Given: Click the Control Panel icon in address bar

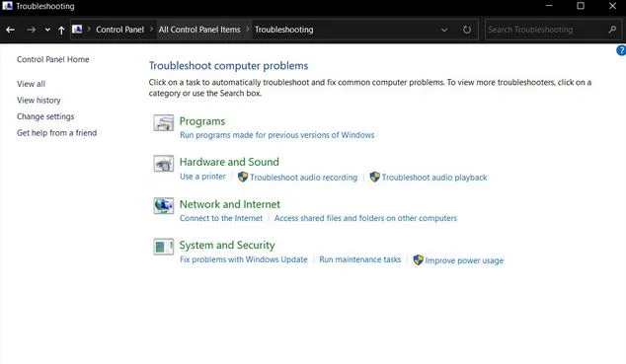Looking at the screenshot, I should coord(77,30).
